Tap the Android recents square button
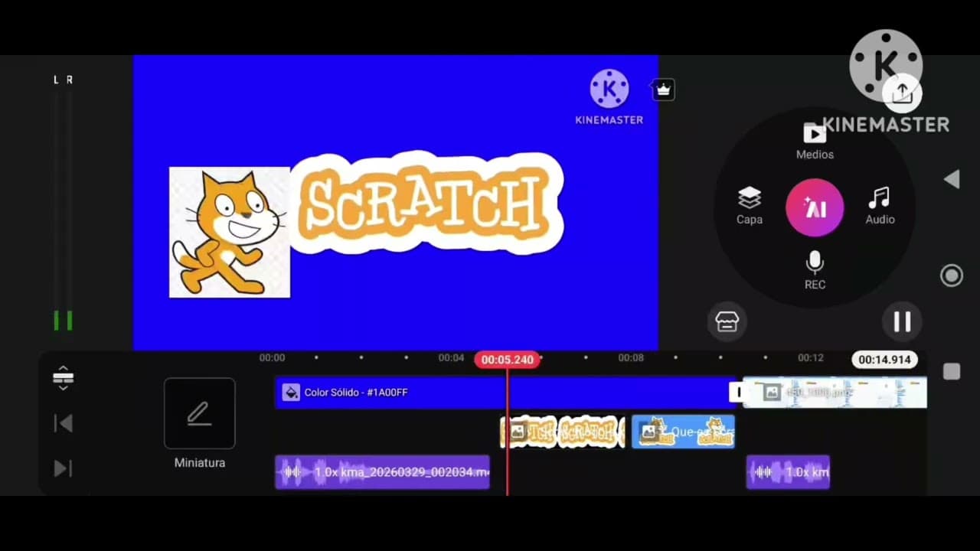The image size is (980, 551). pos(952,372)
